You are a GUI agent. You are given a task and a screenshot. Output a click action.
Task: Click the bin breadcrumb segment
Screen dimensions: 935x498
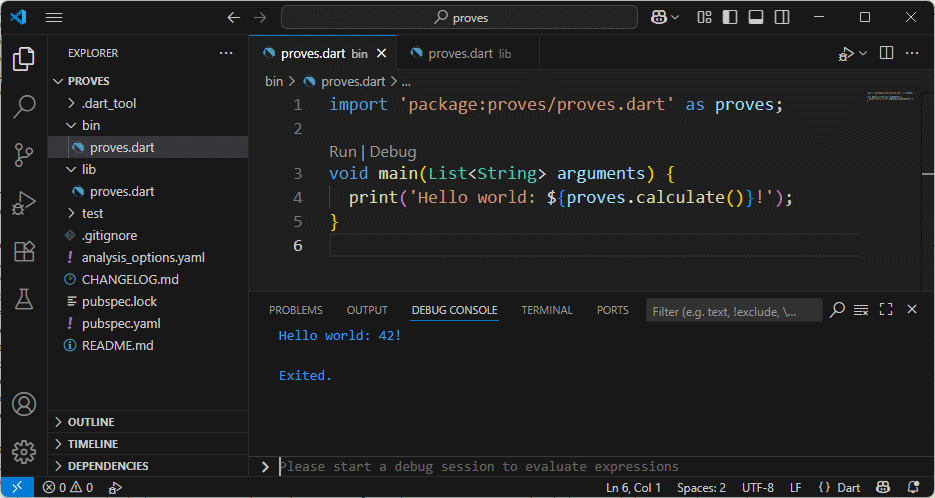(x=274, y=81)
